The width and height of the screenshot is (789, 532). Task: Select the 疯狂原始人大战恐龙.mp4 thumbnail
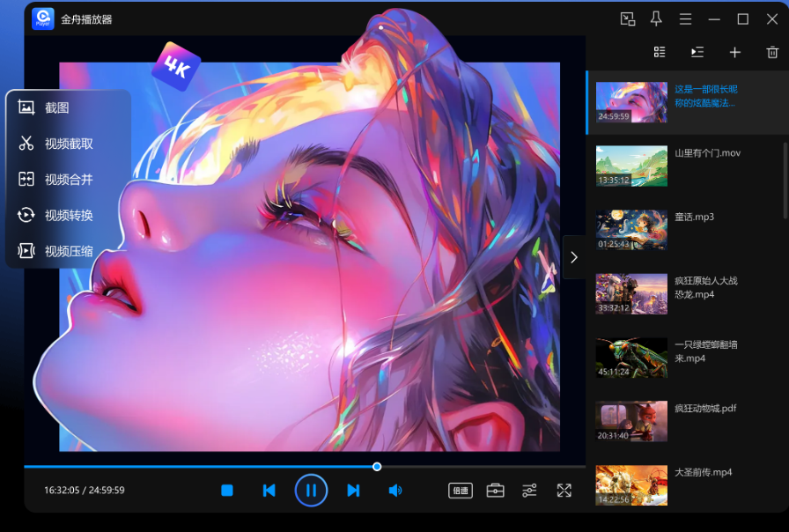point(631,294)
